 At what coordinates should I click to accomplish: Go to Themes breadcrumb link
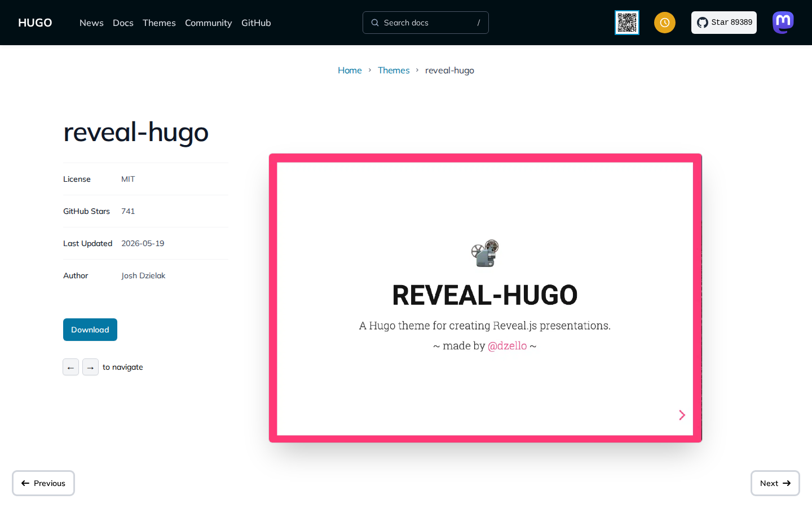[x=394, y=70]
